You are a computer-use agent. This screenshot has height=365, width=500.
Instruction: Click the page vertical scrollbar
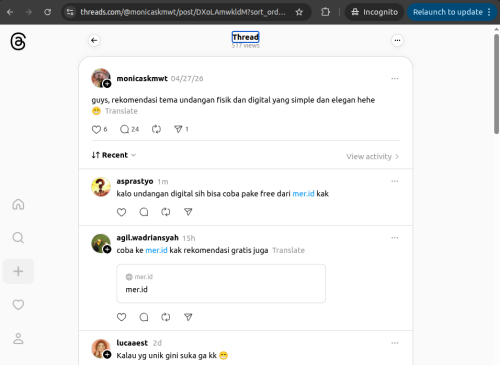(496, 83)
